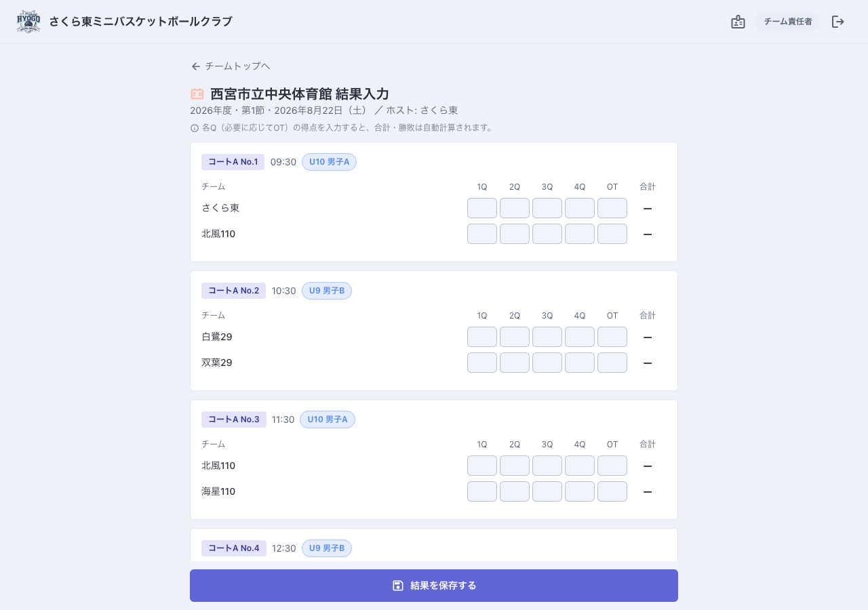Click the 12:30 start time
Screen dimensions: 868x610
pyautogui.click(x=284, y=548)
